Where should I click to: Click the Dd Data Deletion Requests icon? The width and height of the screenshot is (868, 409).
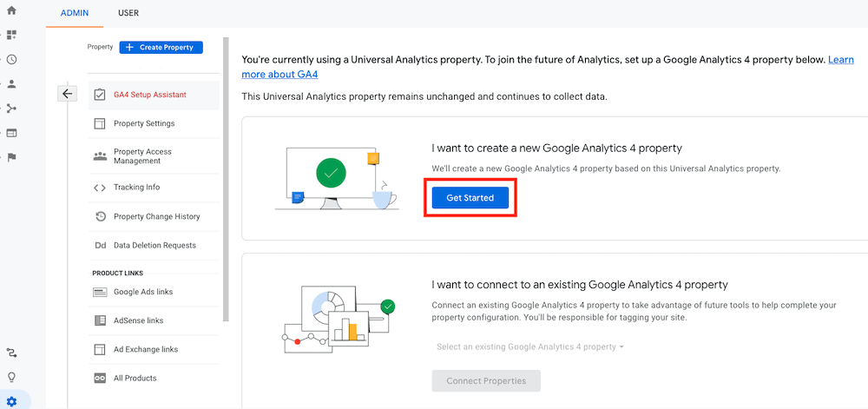pyautogui.click(x=100, y=245)
